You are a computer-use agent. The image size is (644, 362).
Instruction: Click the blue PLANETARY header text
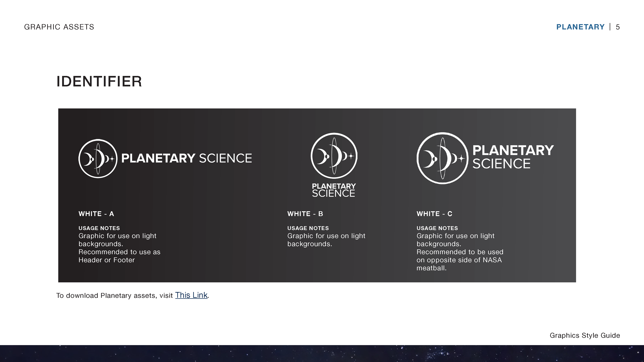[x=580, y=27]
